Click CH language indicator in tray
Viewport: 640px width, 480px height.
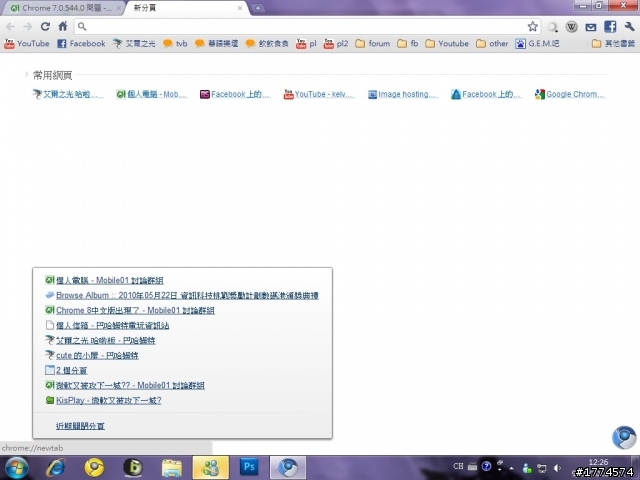coord(458,466)
